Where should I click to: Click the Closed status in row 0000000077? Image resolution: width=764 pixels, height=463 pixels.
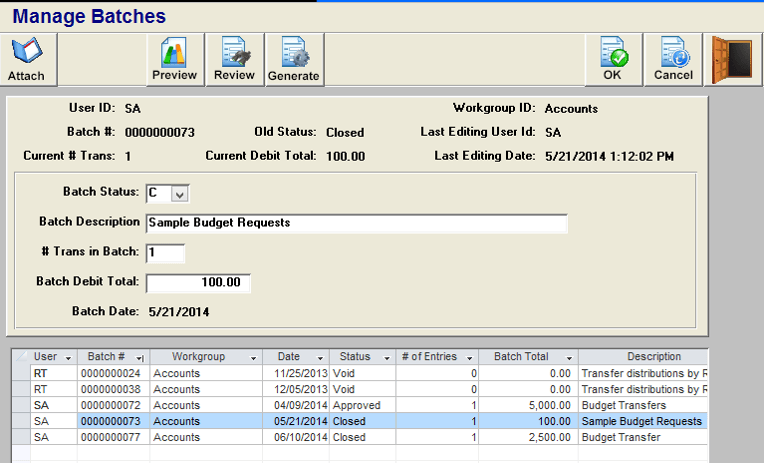point(363,438)
